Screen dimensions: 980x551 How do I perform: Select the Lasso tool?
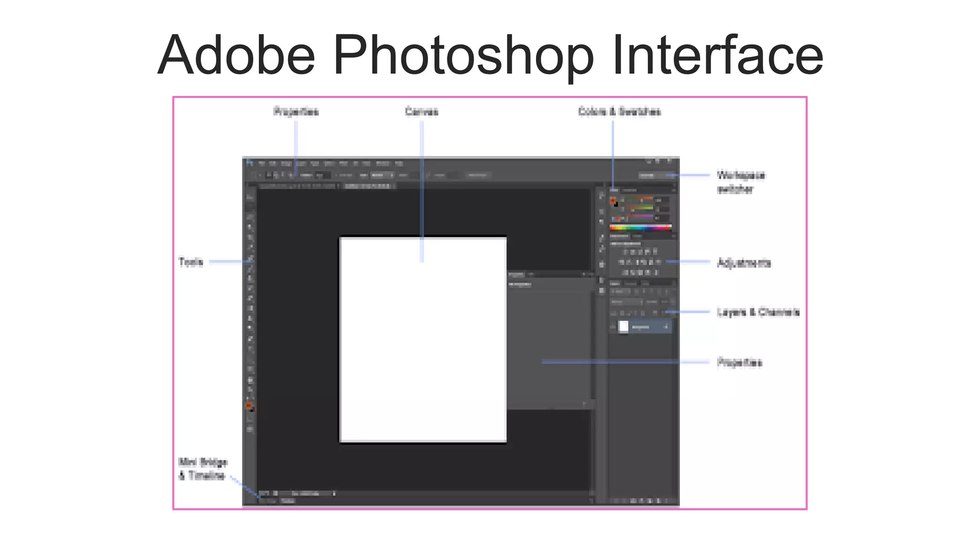[x=250, y=217]
